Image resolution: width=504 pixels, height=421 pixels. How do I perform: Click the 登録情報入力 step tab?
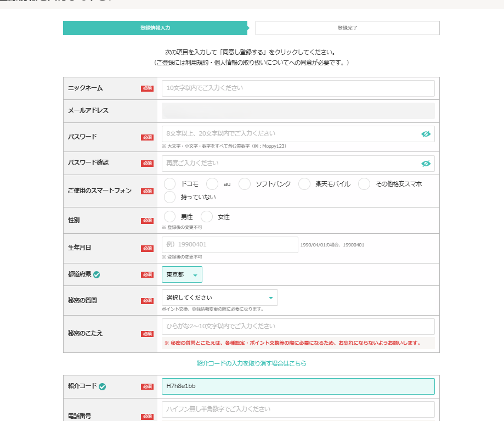[x=155, y=28]
